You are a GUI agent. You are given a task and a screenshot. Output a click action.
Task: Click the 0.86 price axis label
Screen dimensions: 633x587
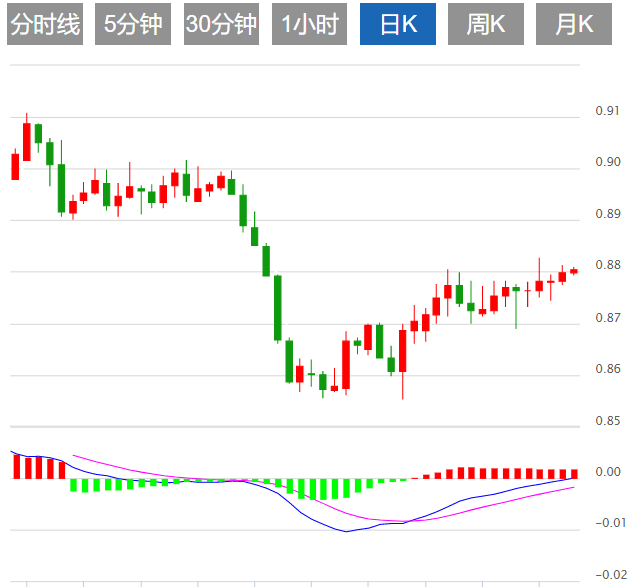click(607, 369)
